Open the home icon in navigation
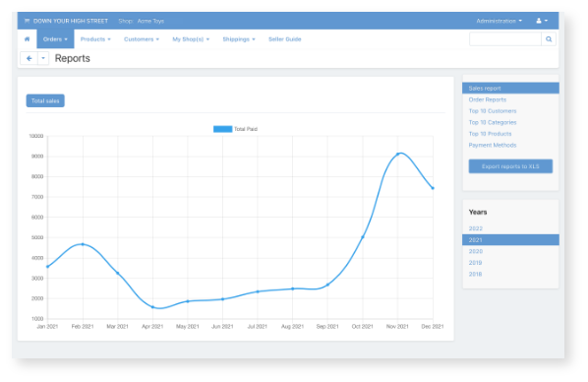The height and width of the screenshot is (382, 588). [x=27, y=39]
